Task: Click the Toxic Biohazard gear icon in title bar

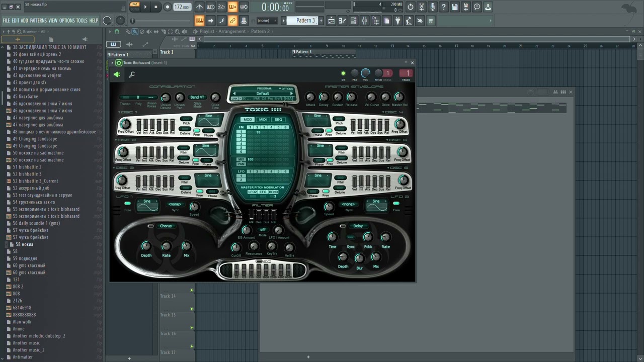Action: click(x=119, y=63)
